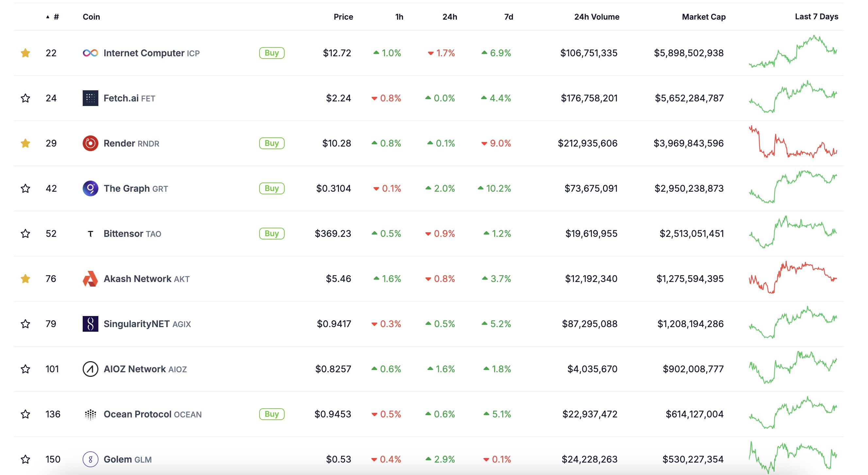Open the Golem GLM coin link
Screen dimensions: 868x475
click(127, 459)
